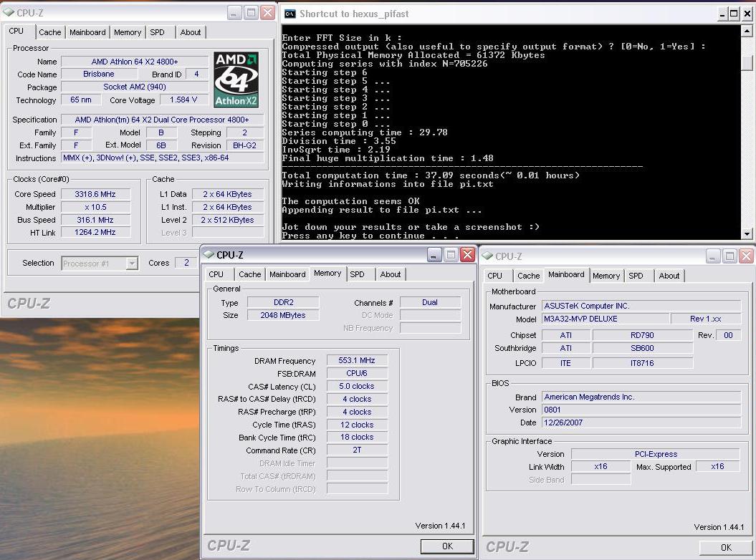
Task: Click the Core Speed value 3318.6 MHz
Action: point(95,194)
